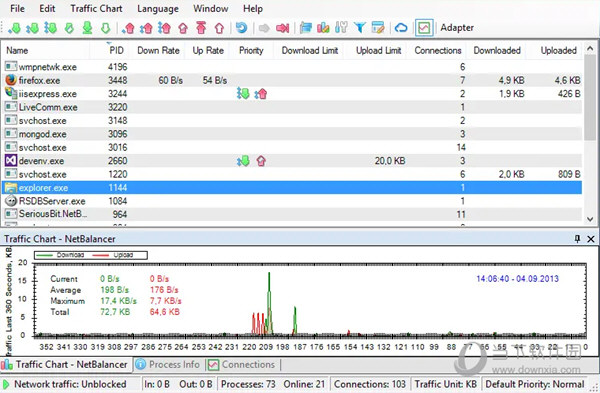Viewport: 600px width, 393px height.
Task: Click the pink upload priority icon in devenv.exe row
Action: click(x=261, y=161)
